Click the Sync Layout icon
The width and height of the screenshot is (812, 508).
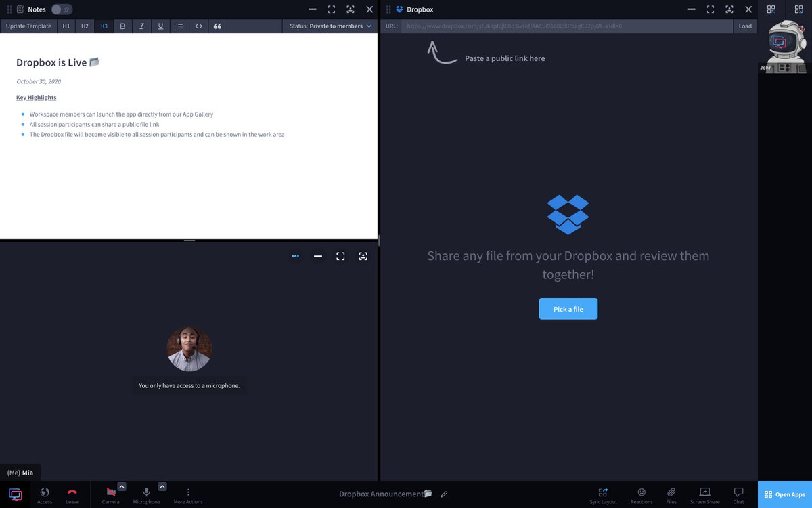(603, 496)
